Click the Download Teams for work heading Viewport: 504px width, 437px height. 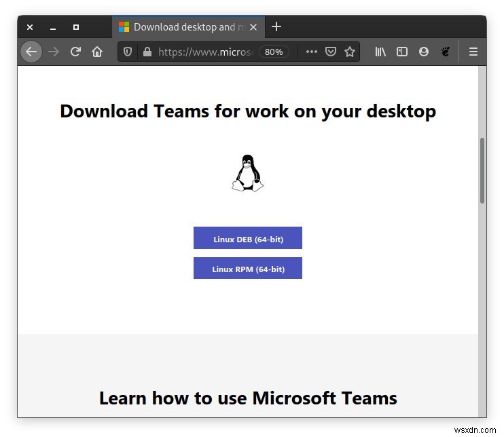(x=248, y=111)
